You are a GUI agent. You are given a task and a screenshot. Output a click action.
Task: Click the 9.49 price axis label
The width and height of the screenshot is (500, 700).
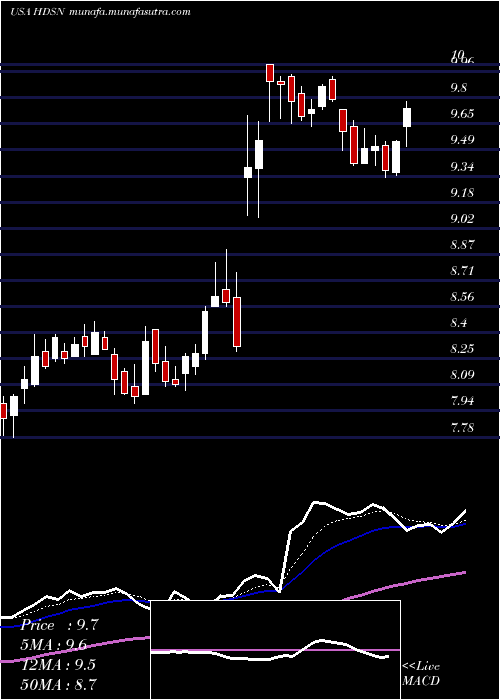[x=462, y=140]
